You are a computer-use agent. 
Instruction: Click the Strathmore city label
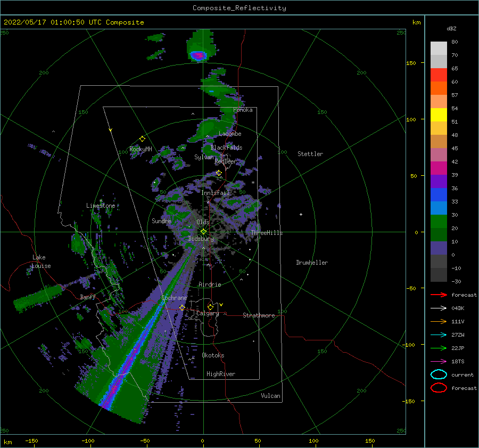tap(259, 315)
